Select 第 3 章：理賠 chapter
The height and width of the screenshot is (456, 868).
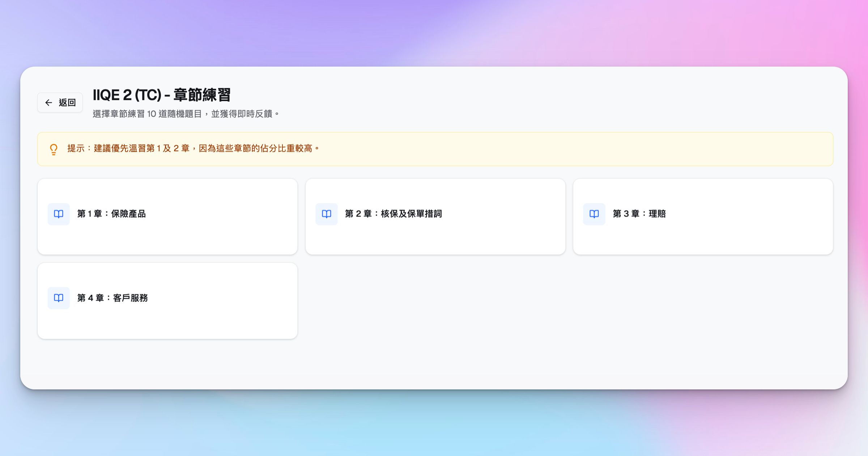703,216
